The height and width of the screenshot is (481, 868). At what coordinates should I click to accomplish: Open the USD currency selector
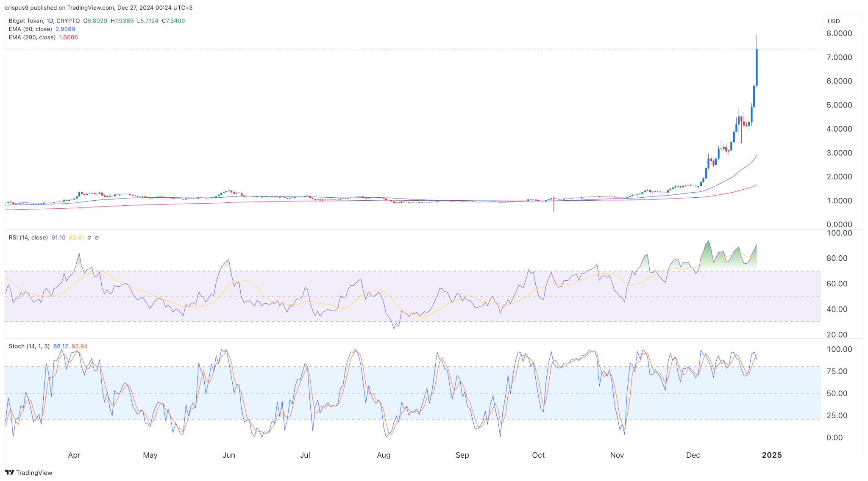coord(841,21)
